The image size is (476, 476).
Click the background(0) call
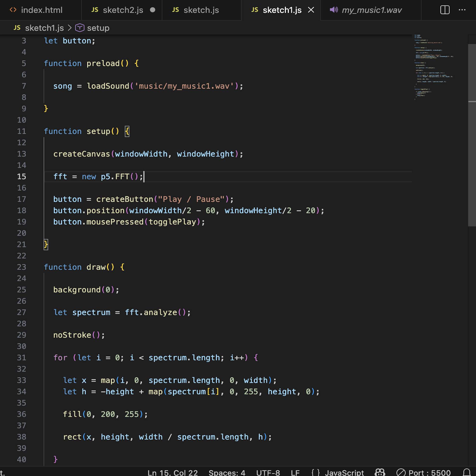pyautogui.click(x=84, y=290)
